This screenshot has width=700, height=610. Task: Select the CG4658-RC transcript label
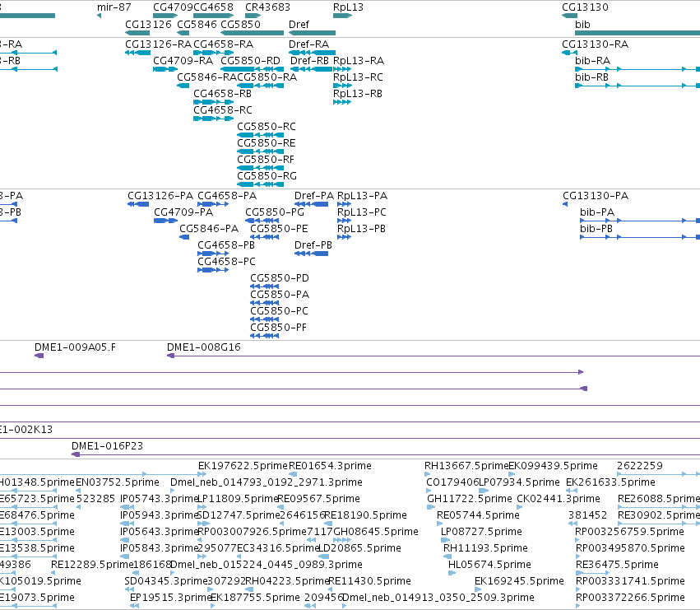click(x=223, y=110)
